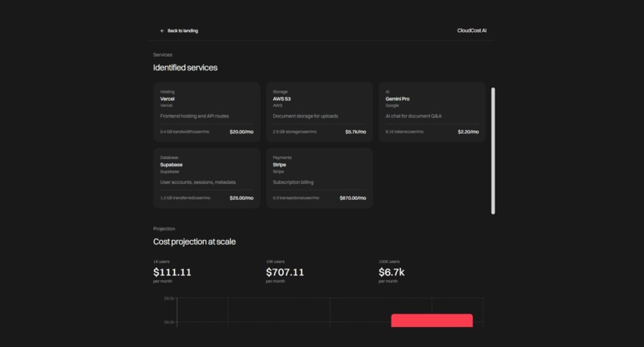Click the 'Cost projection at scale' heading
This screenshot has height=347, width=644.
point(194,241)
